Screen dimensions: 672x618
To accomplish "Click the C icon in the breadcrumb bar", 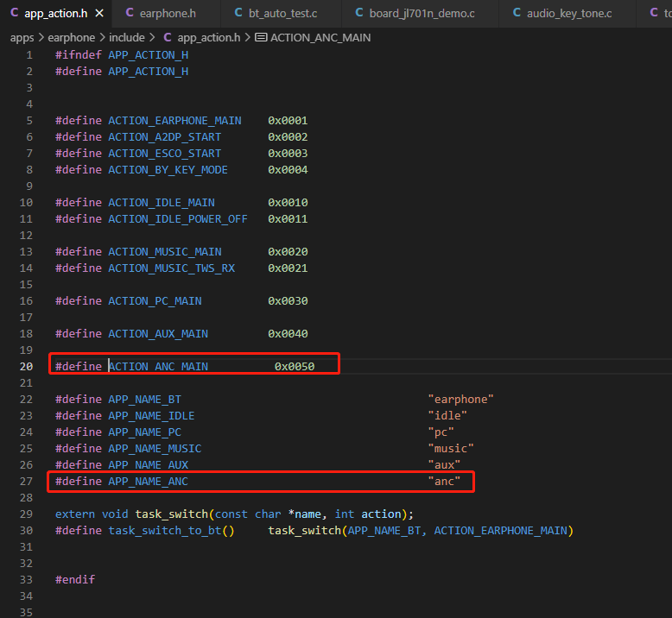I will (x=168, y=38).
